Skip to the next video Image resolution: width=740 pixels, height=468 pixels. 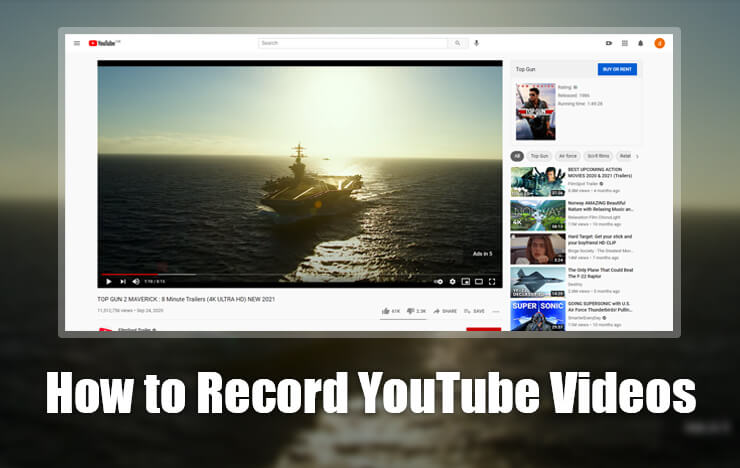[123, 282]
